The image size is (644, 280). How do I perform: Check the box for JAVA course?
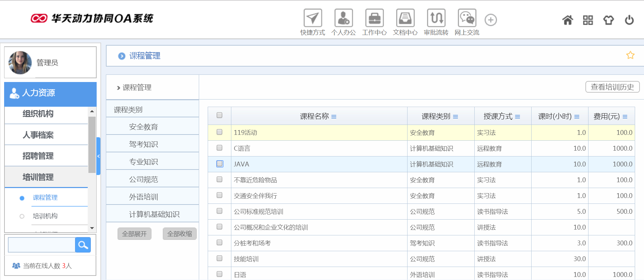coord(220,164)
